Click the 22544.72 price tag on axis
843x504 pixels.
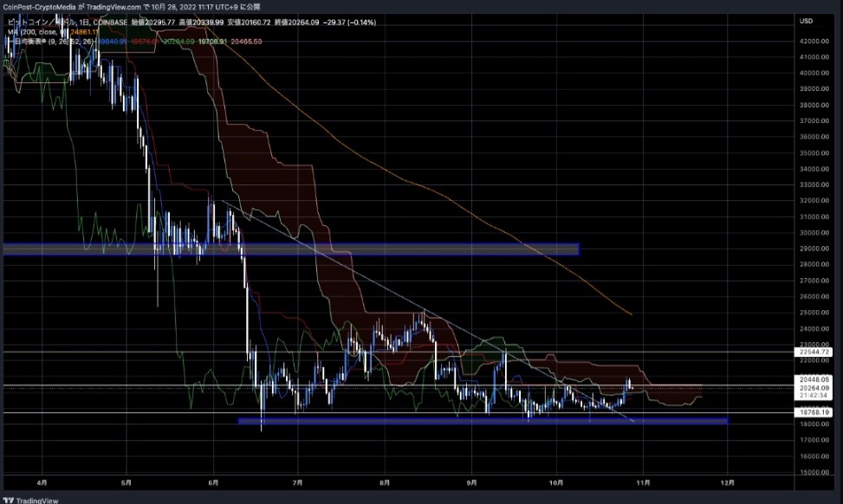tap(814, 352)
